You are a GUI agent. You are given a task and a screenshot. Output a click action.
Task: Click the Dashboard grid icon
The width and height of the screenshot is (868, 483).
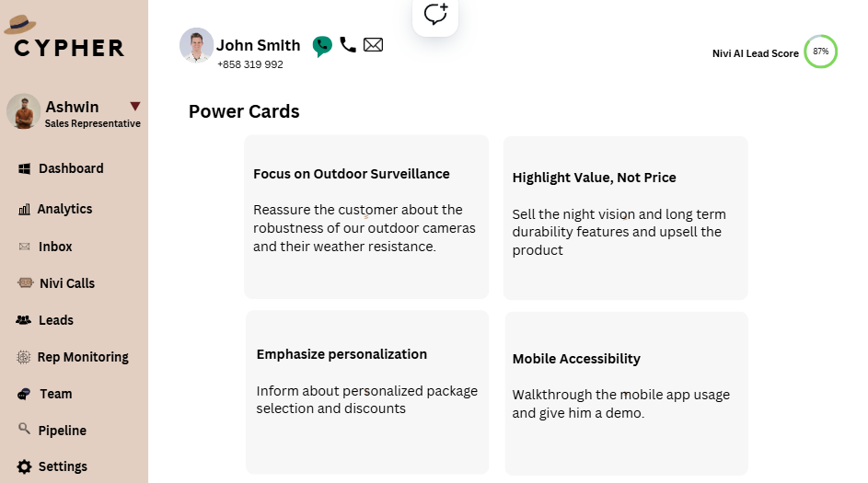click(x=24, y=168)
